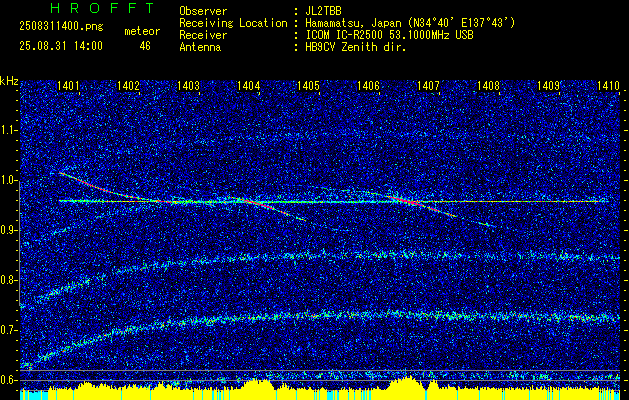Select the file name 2508311400.png
Viewport: 629px width, 400px height.
click(61, 27)
